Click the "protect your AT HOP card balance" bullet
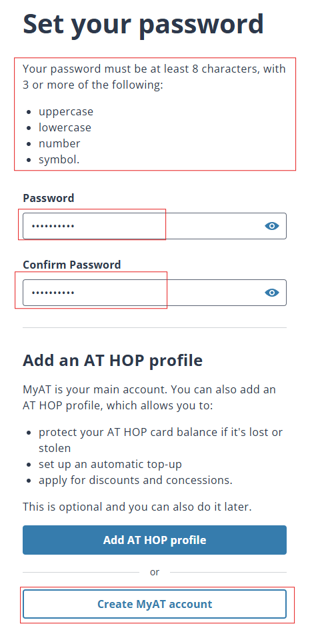This screenshot has width=318, height=644. [x=161, y=440]
